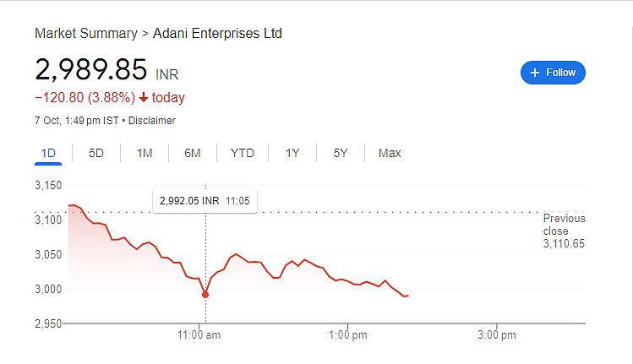633x364 pixels.
Task: View the 1Y chart range
Action: click(292, 154)
